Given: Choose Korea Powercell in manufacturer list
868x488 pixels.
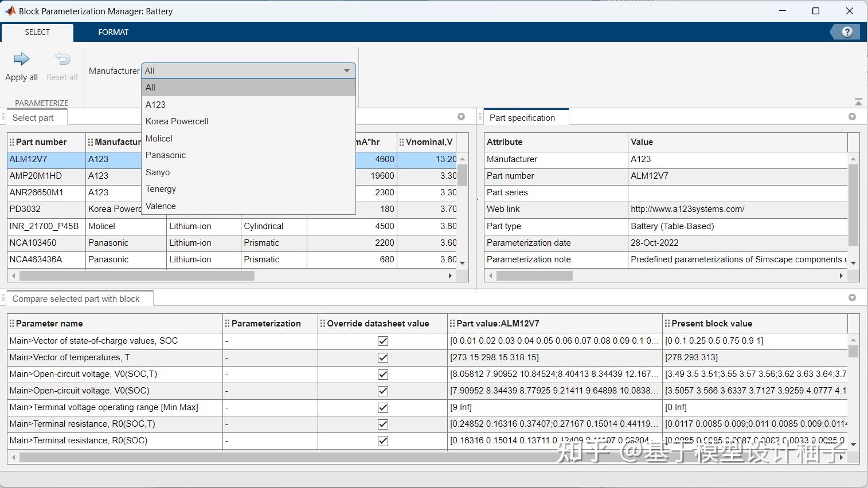Looking at the screenshot, I should (177, 121).
